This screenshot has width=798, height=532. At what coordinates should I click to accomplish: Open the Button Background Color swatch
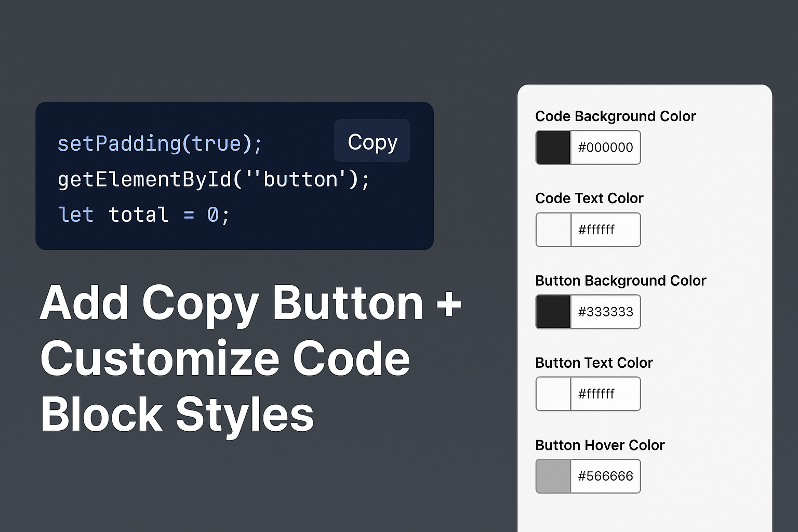click(x=553, y=312)
